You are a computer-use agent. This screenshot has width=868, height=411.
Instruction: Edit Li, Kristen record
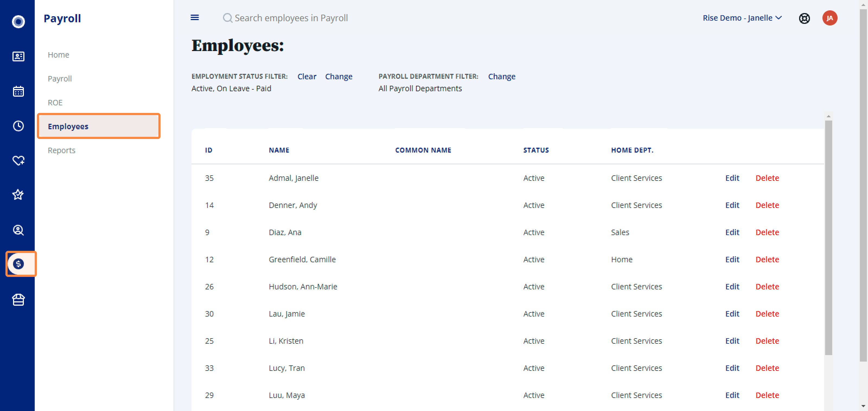click(x=732, y=341)
